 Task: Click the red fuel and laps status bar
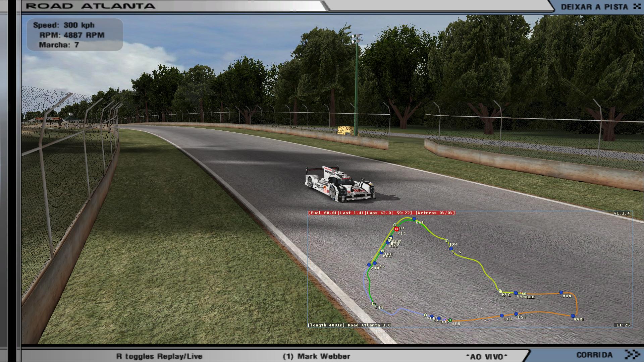[x=381, y=213]
